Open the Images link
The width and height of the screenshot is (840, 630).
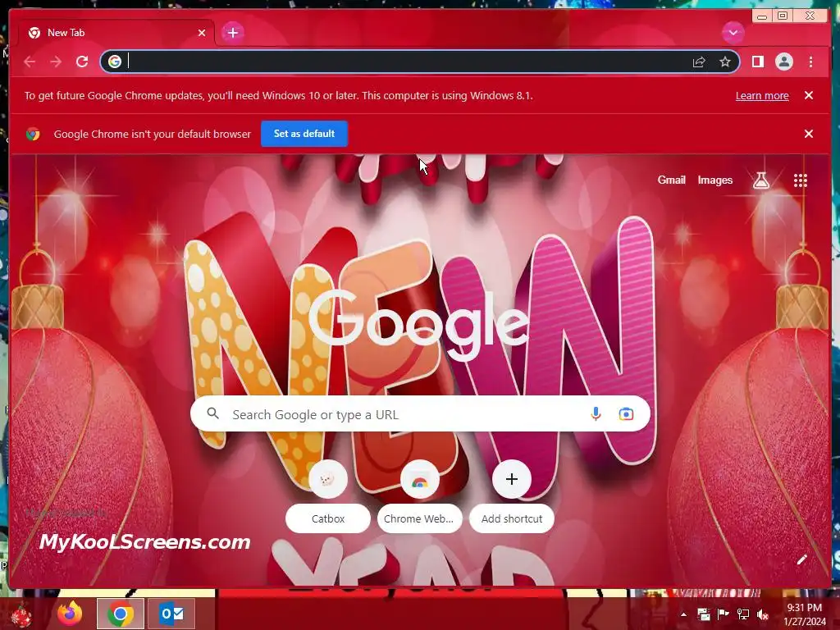coord(714,180)
